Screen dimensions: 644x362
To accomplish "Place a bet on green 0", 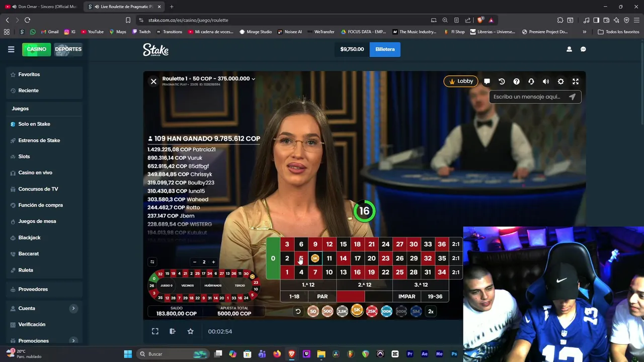I will [273, 258].
